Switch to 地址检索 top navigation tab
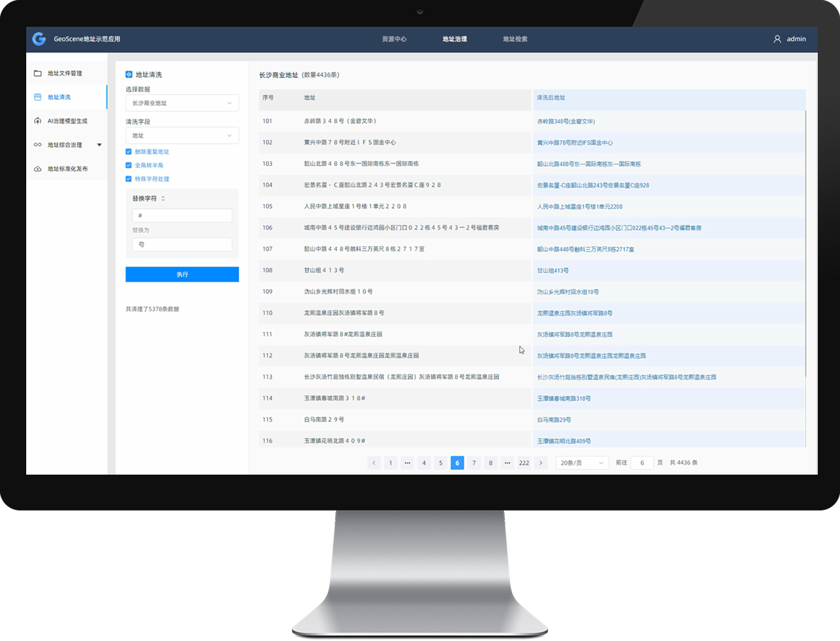840x641 pixels. click(515, 39)
